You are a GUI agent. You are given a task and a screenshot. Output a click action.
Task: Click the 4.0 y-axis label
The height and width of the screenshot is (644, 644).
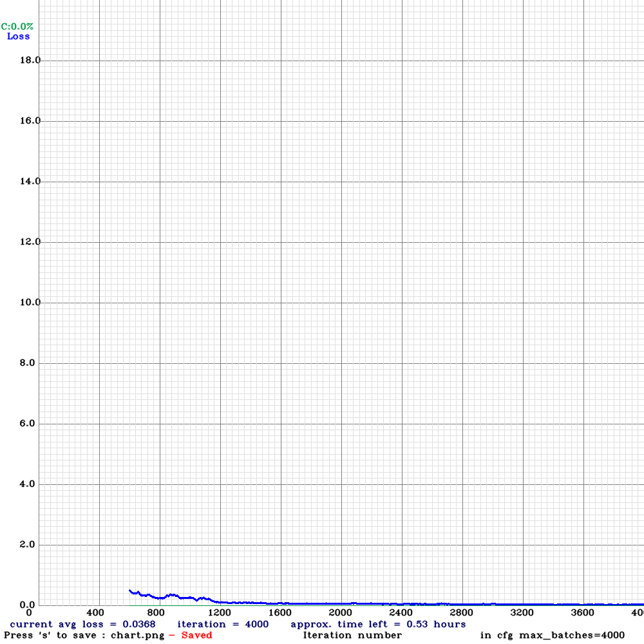[x=28, y=484]
